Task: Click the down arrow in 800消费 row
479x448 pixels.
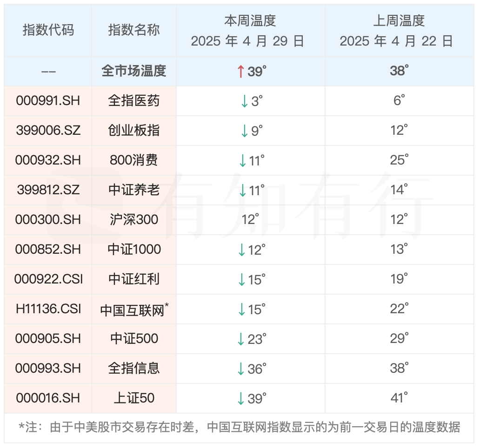Action: 243,160
